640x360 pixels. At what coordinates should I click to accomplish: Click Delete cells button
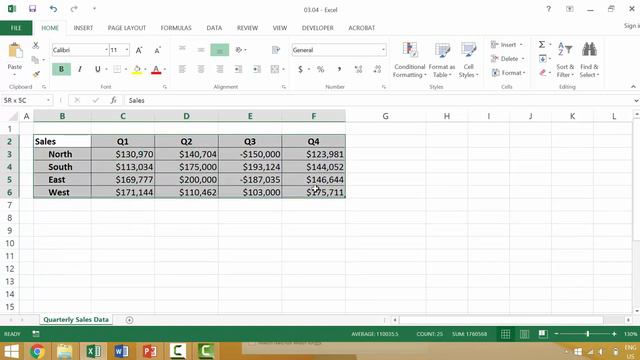508,59
